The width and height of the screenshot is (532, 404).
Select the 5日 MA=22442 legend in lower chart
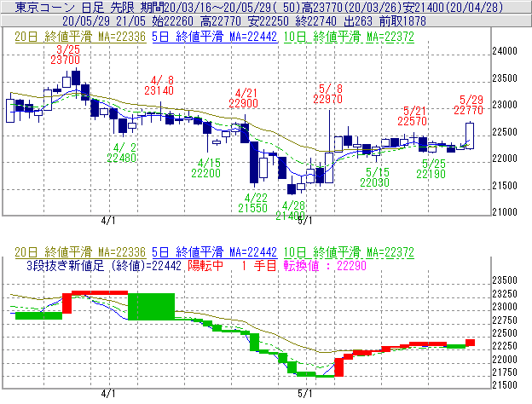215,252
